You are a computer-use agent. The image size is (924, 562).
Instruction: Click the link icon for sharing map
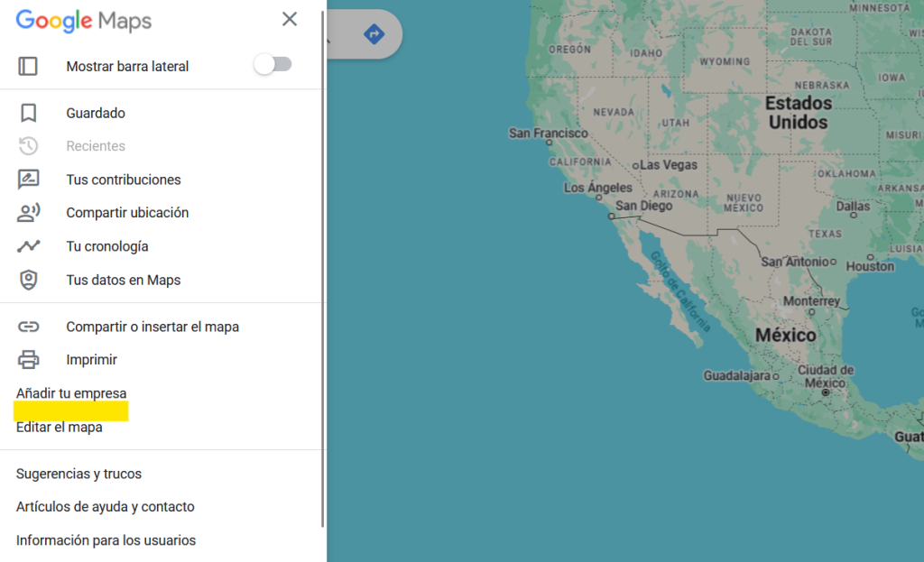29,327
